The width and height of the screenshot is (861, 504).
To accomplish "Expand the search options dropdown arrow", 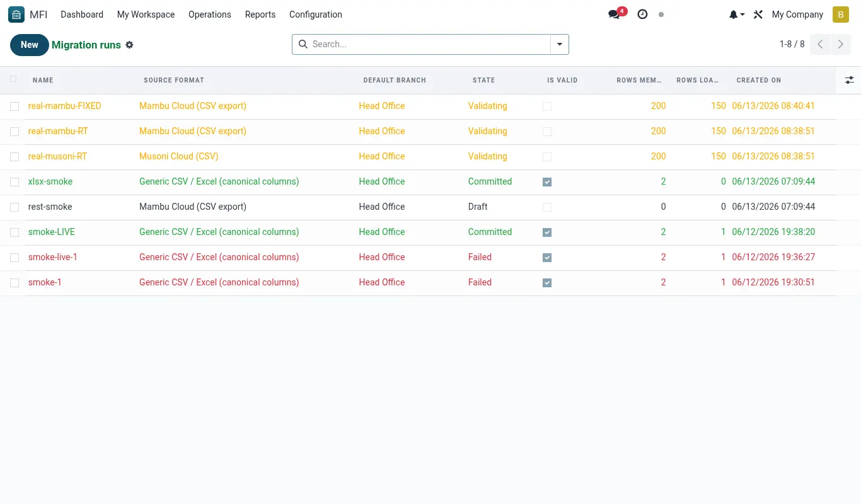I will 560,44.
